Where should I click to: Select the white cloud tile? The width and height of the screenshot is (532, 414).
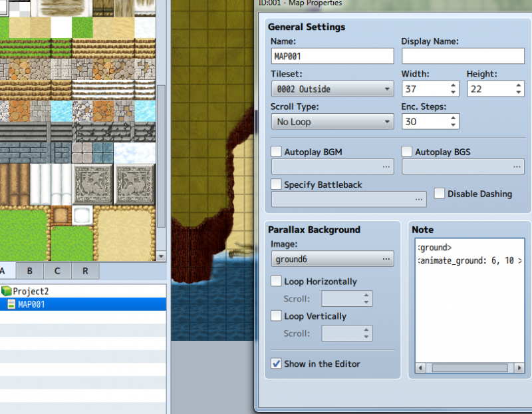tap(134, 152)
